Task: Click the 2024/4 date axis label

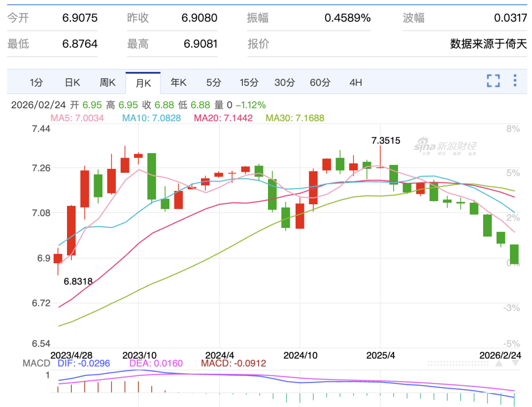Action: coord(220,355)
